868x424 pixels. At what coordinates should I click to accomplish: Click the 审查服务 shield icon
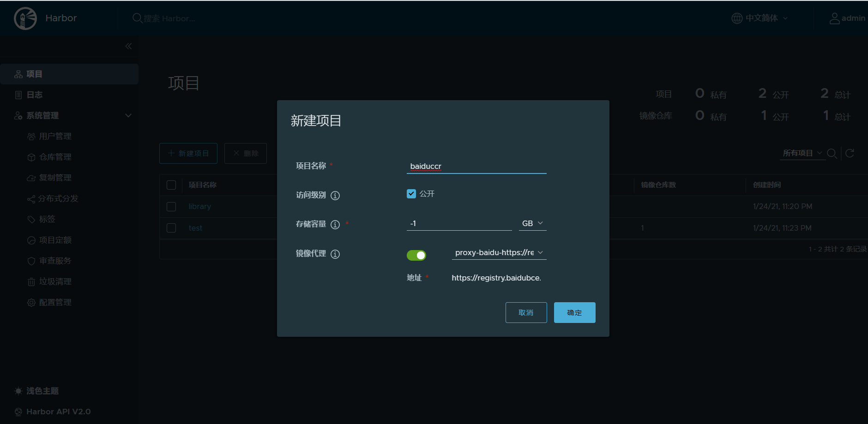[x=31, y=261]
